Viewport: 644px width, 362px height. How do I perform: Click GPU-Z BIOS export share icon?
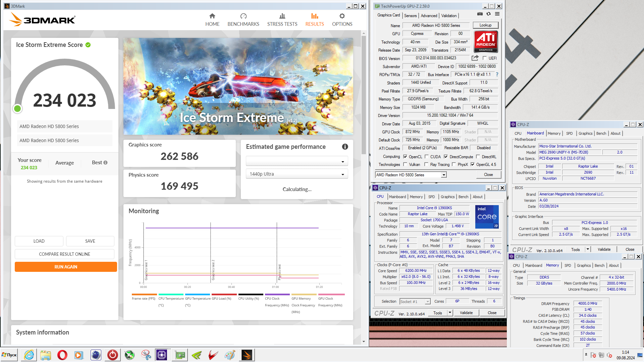pyautogui.click(x=475, y=58)
